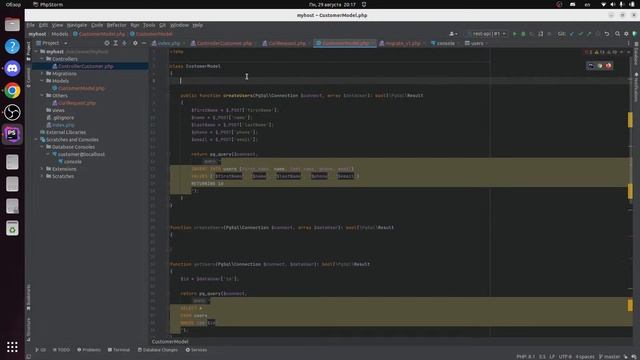Open the Help icon in the Ubuntu dock
The width and height of the screenshot is (640, 360).
coord(12,46)
